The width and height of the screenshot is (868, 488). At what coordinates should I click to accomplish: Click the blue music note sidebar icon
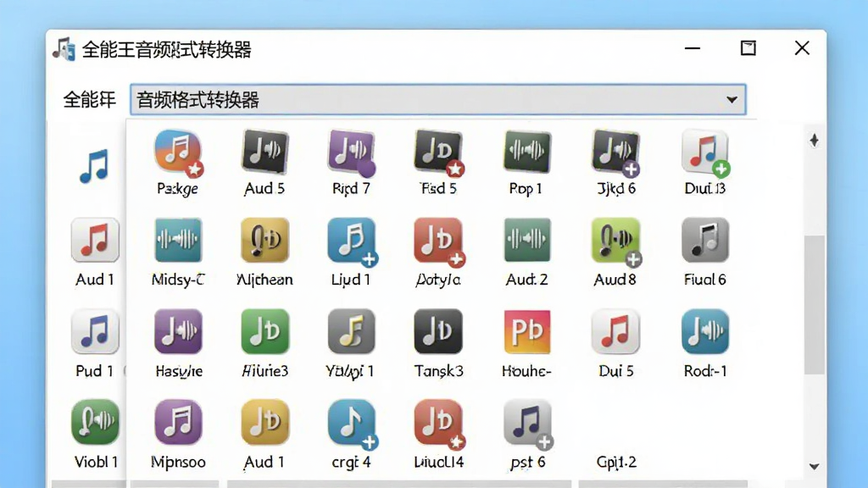click(94, 165)
